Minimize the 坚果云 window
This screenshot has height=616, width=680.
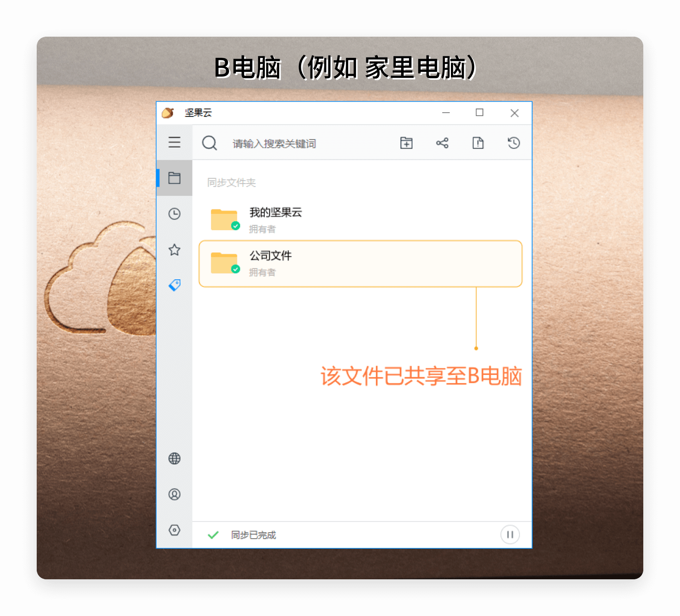446,113
